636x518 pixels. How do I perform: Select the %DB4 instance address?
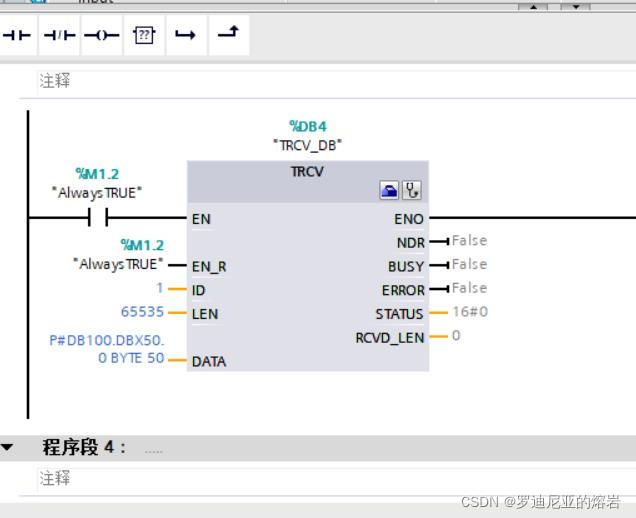click(x=307, y=127)
